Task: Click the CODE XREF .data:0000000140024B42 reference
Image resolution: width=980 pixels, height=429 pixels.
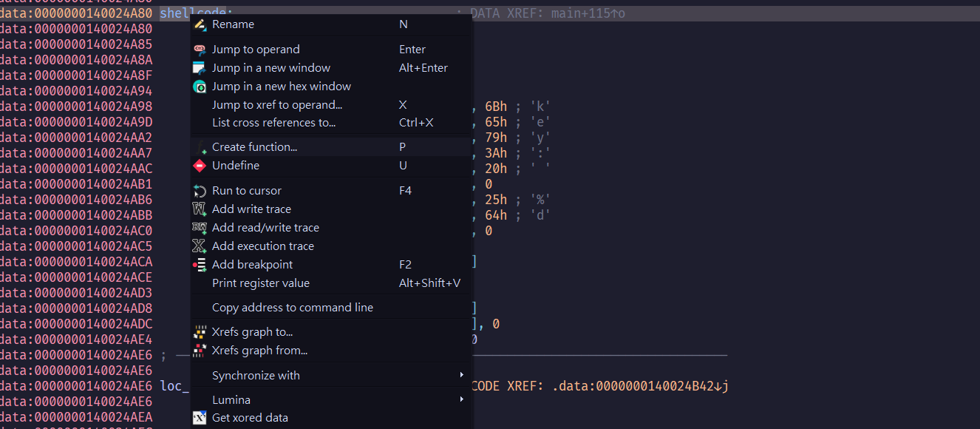Action: click(601, 386)
